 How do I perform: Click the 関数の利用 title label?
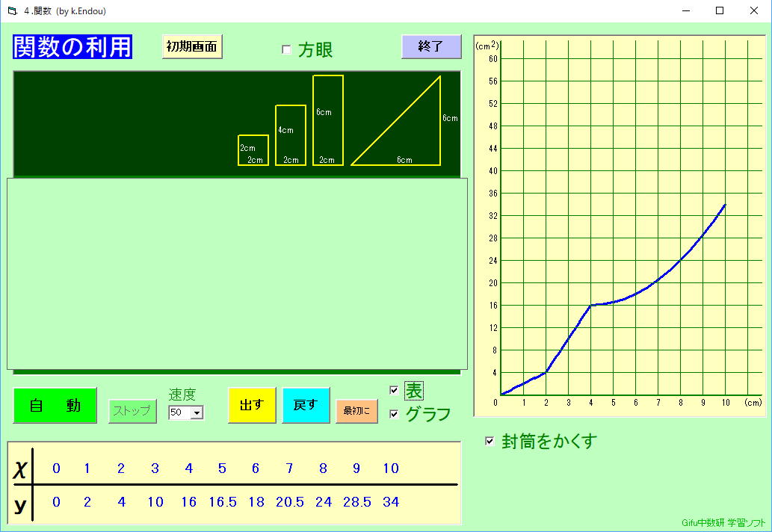click(x=72, y=47)
